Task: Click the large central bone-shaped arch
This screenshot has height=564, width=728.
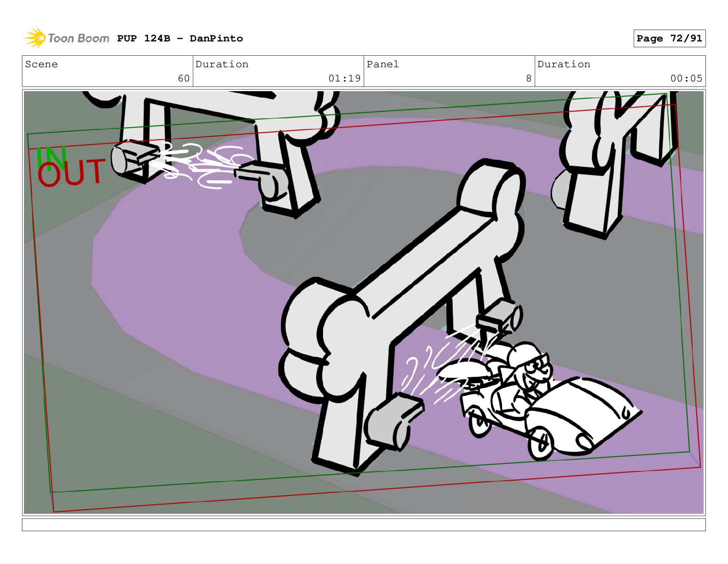Action: tap(403, 318)
